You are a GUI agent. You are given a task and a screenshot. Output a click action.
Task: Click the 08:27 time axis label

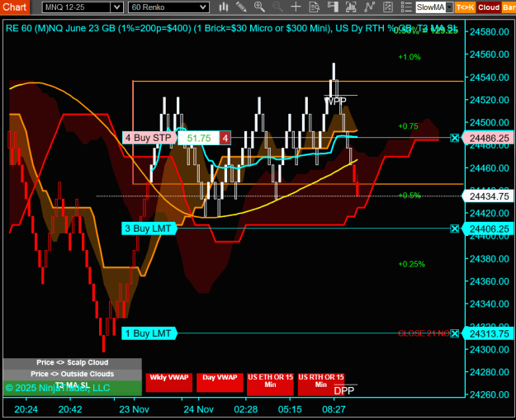coord(334,409)
